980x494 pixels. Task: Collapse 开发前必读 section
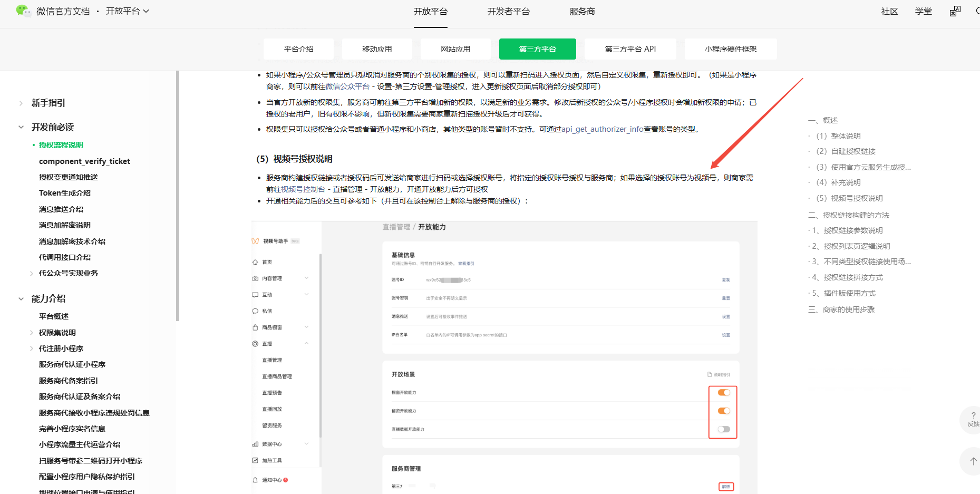point(21,127)
